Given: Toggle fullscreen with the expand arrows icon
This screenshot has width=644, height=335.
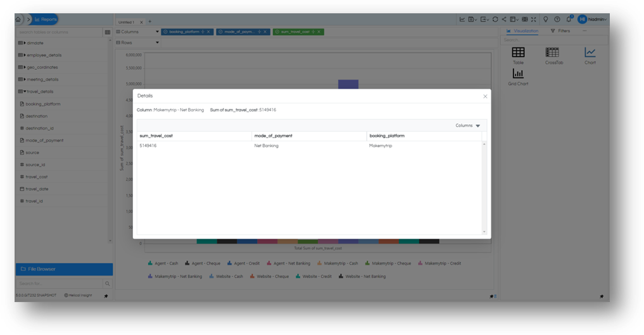Looking at the screenshot, I should [x=534, y=19].
